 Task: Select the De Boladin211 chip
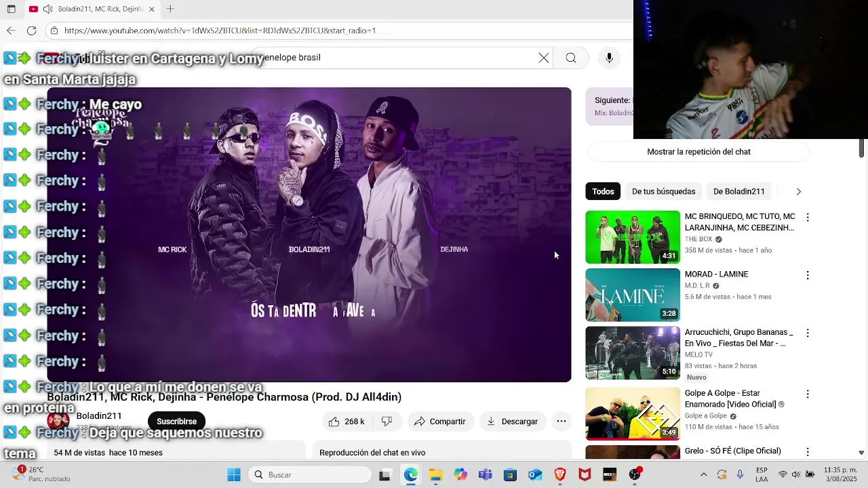(x=738, y=191)
